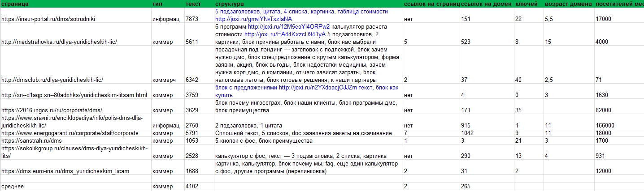Click the visitors cell 166000
The image size is (644, 191).
(619, 122)
